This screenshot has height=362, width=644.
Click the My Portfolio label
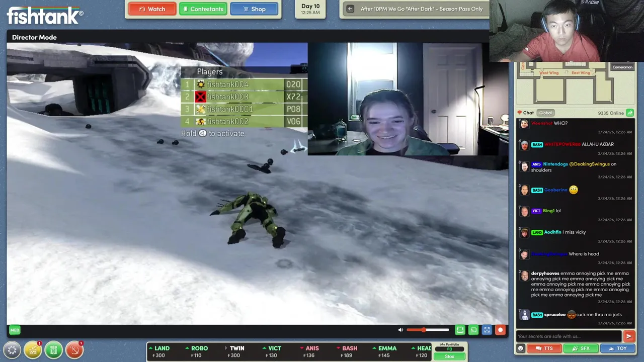[x=449, y=344]
